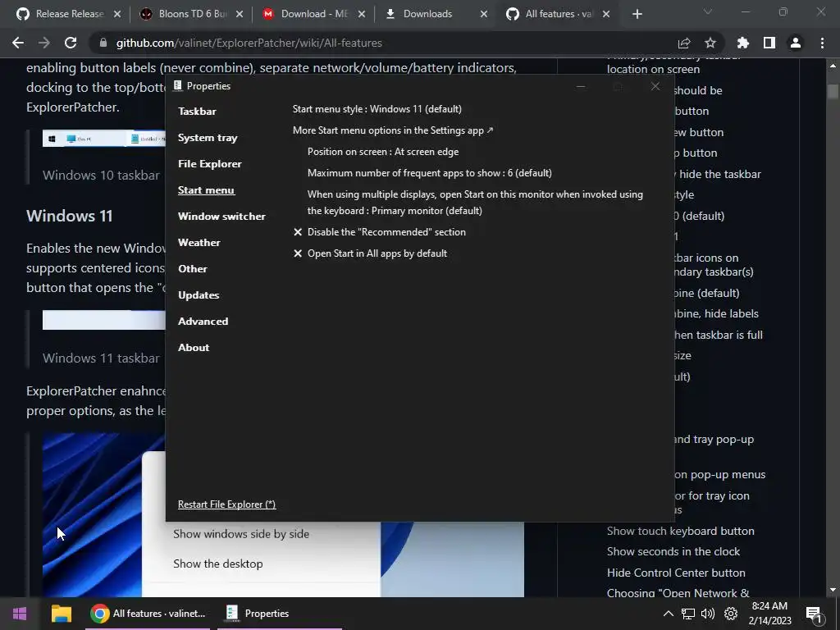Show hidden tray icons chevron

pyautogui.click(x=668, y=614)
